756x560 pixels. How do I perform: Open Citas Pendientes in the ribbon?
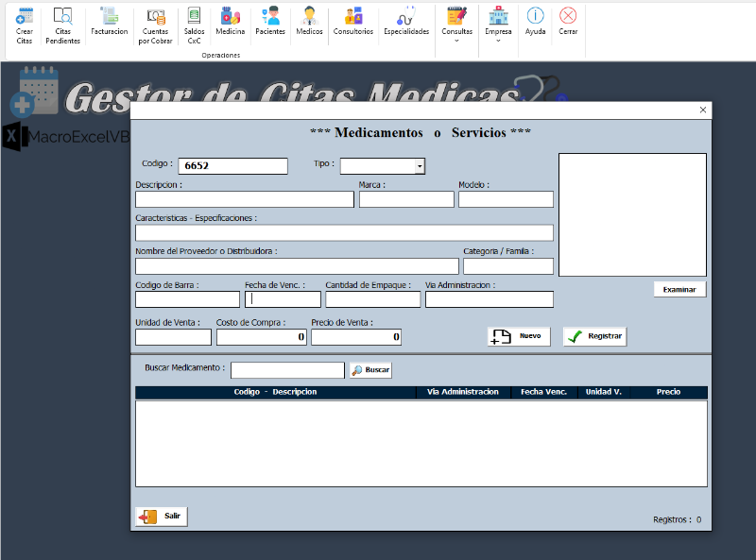pyautogui.click(x=62, y=26)
